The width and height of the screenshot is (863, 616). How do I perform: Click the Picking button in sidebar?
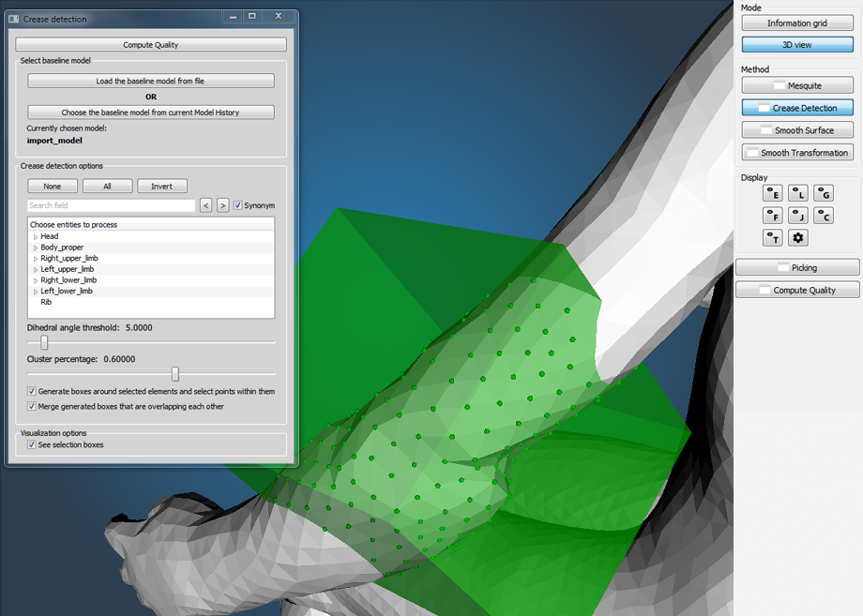pos(797,268)
